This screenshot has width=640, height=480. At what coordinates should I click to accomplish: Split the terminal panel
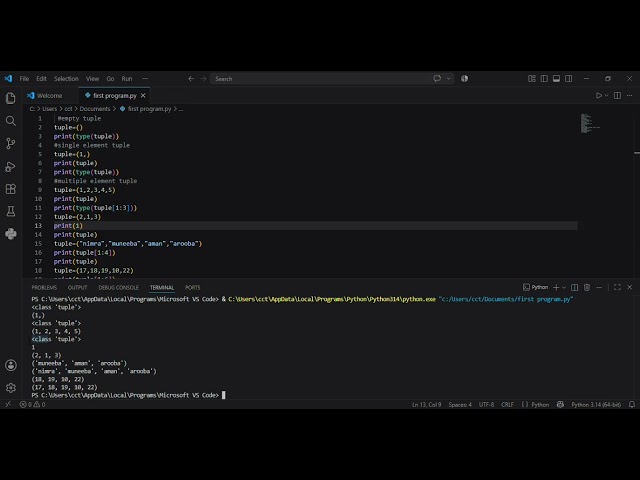(574, 287)
